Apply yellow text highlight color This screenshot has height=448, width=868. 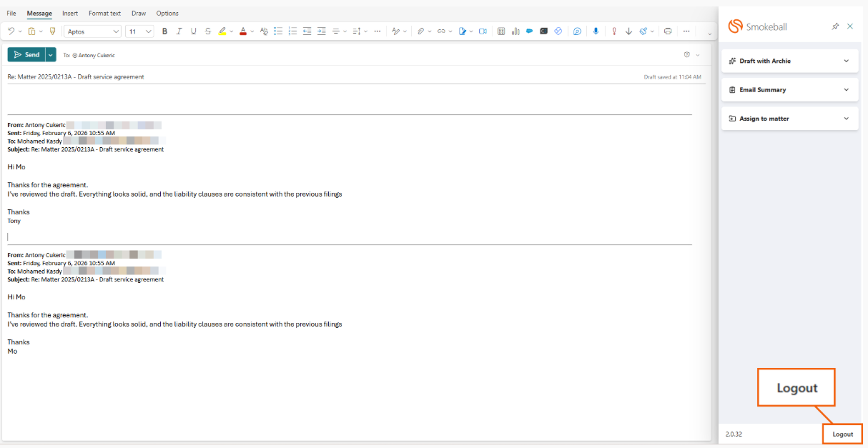coord(222,31)
